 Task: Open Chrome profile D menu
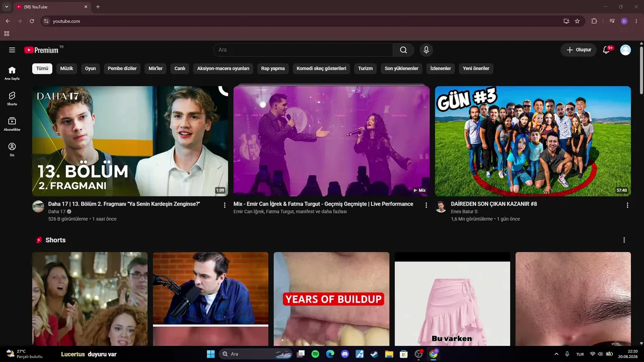coord(624,21)
